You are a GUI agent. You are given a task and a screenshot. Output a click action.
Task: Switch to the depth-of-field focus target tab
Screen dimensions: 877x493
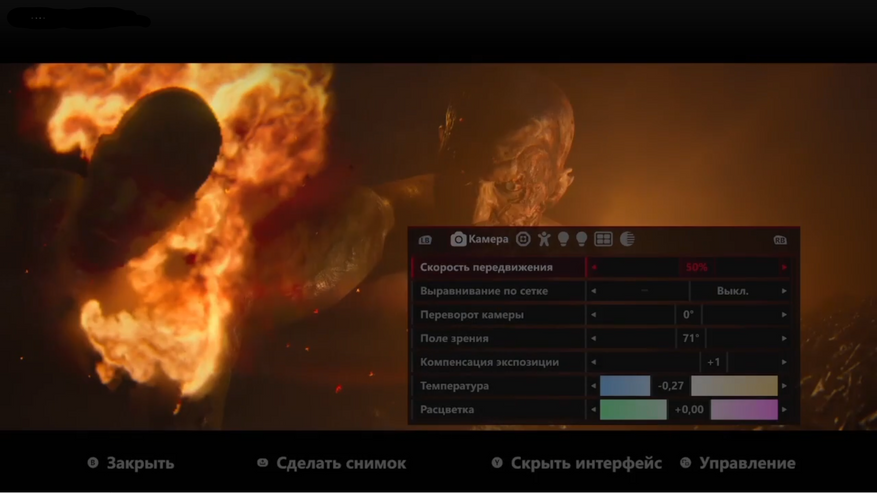click(523, 239)
